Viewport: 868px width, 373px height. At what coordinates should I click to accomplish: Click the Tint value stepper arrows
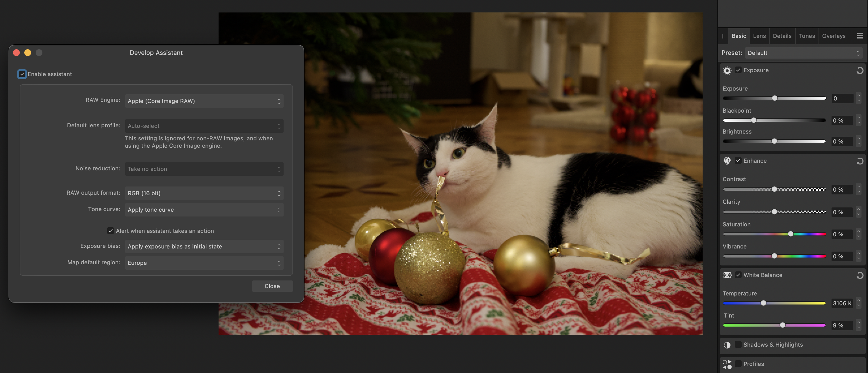click(x=859, y=325)
